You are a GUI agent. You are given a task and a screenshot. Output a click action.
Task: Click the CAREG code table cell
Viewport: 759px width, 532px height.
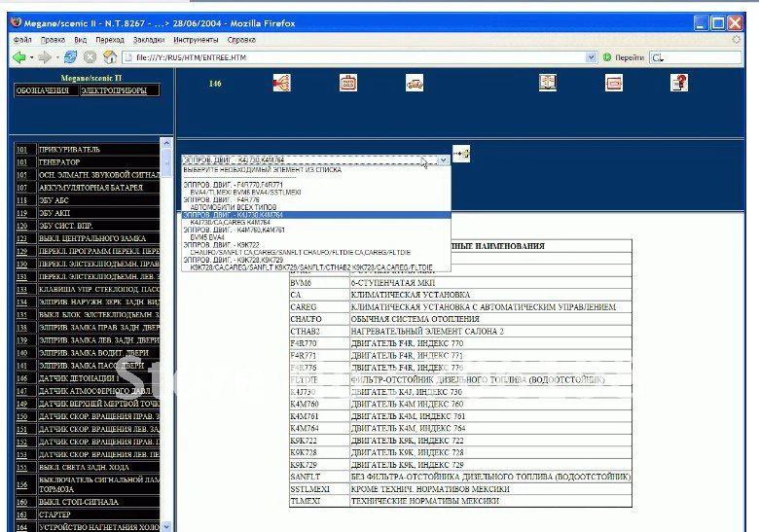click(319, 307)
